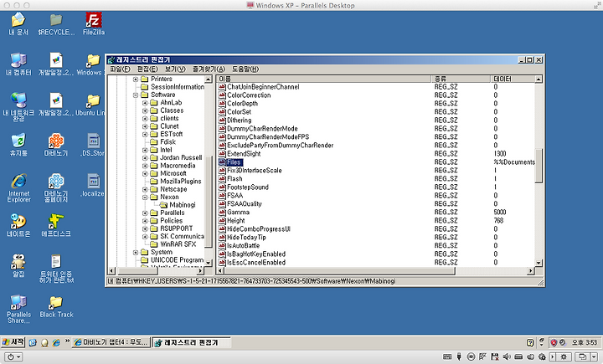Collapse the Software registry key
603x364 pixels.
click(136, 95)
